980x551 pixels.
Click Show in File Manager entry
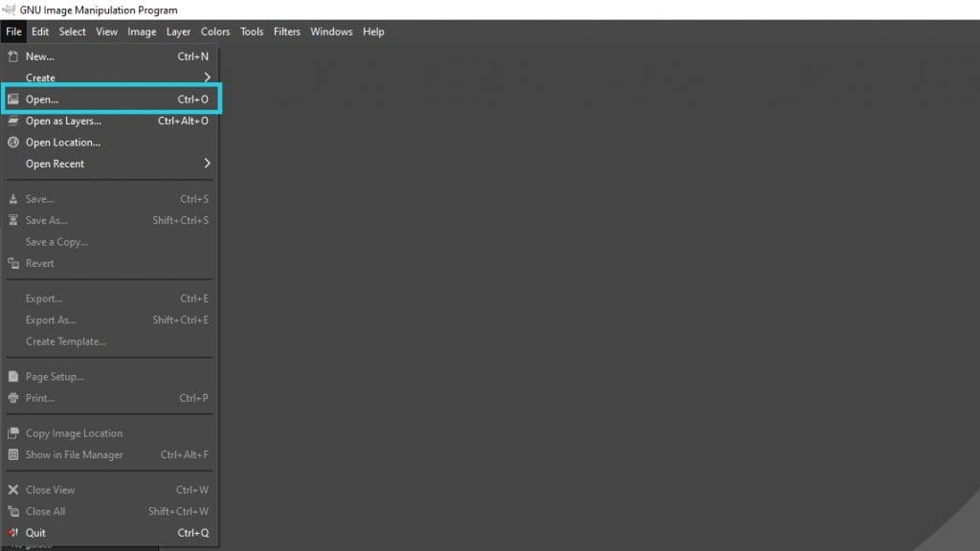click(109, 454)
